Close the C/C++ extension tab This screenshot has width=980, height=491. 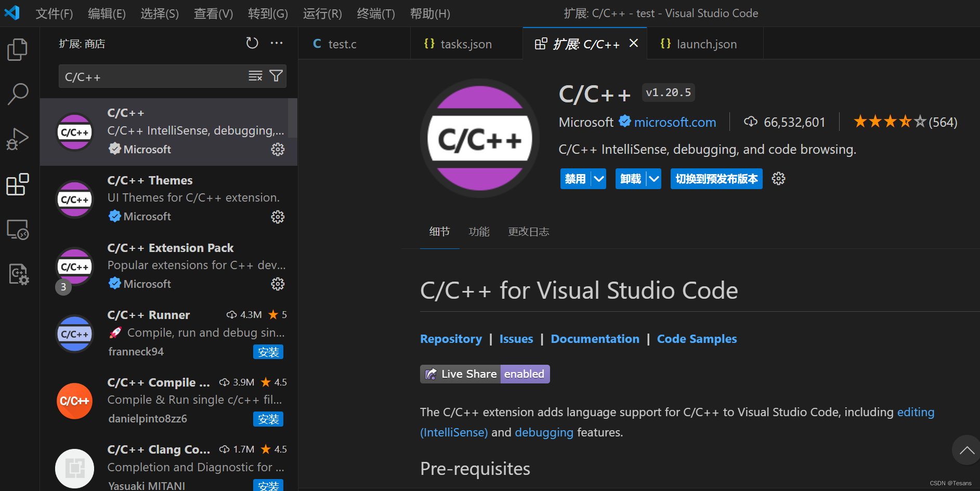[633, 43]
